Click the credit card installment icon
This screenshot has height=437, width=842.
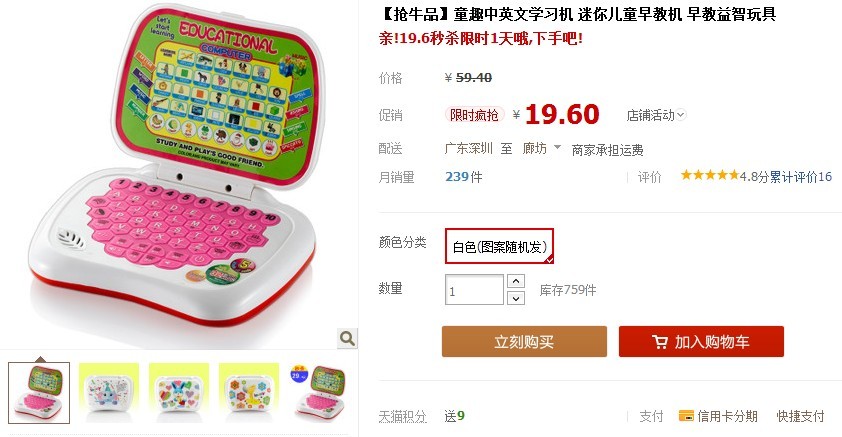[686, 416]
